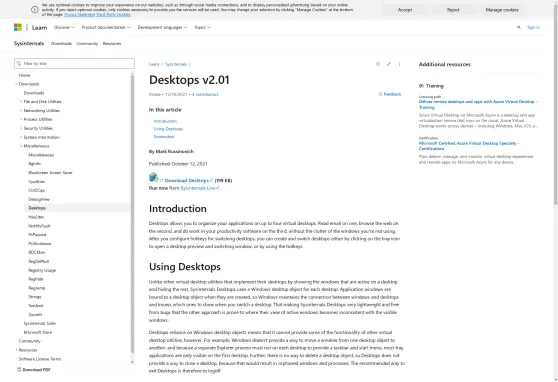Expand System Information node

[x=21, y=137]
